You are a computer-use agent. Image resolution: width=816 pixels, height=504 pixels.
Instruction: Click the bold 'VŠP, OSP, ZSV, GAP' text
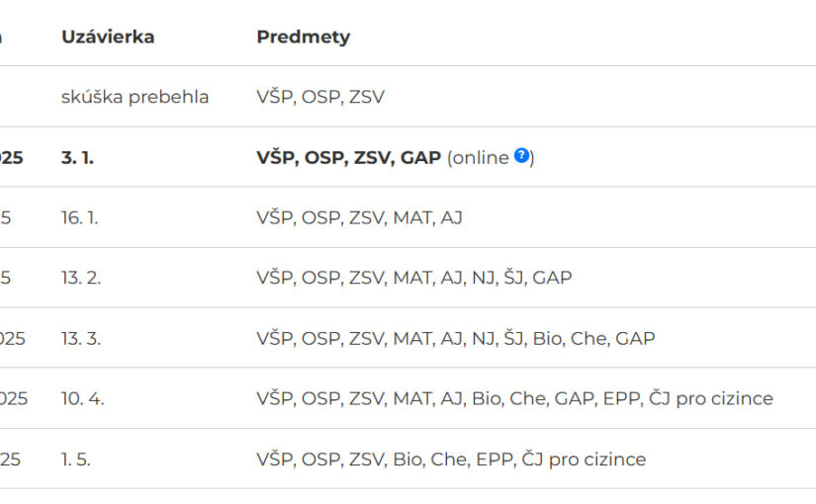[x=349, y=157]
